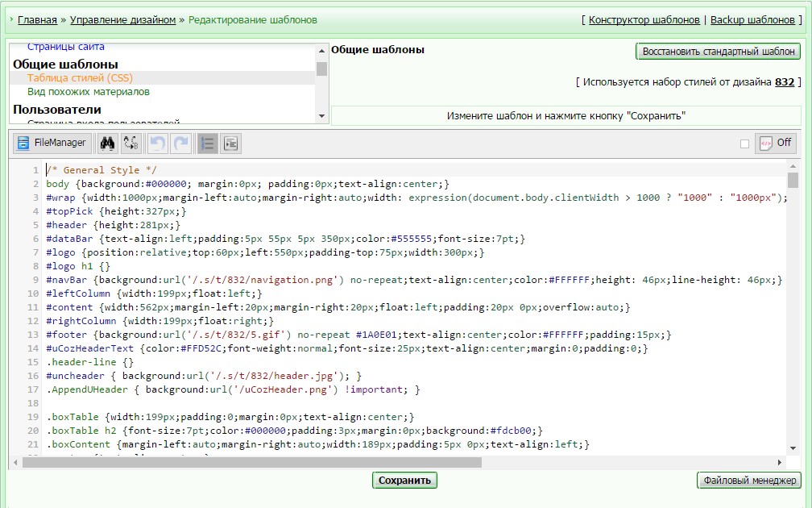Click the design number 832 link
Image resolution: width=812 pixels, height=508 pixels.
785,82
